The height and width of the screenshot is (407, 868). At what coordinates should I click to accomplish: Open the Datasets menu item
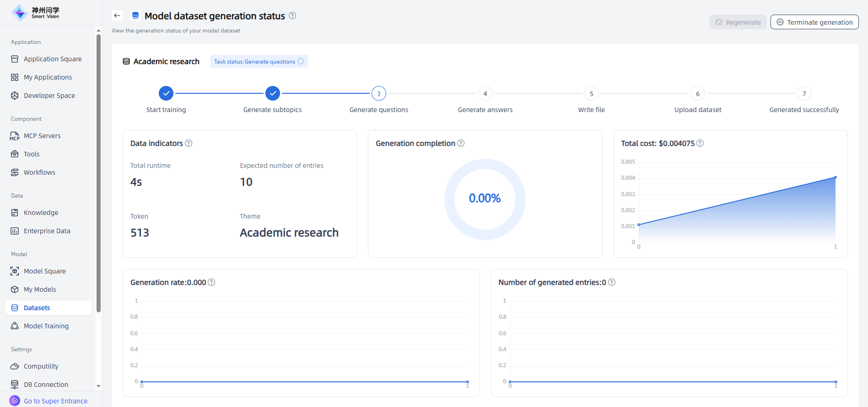tap(37, 308)
